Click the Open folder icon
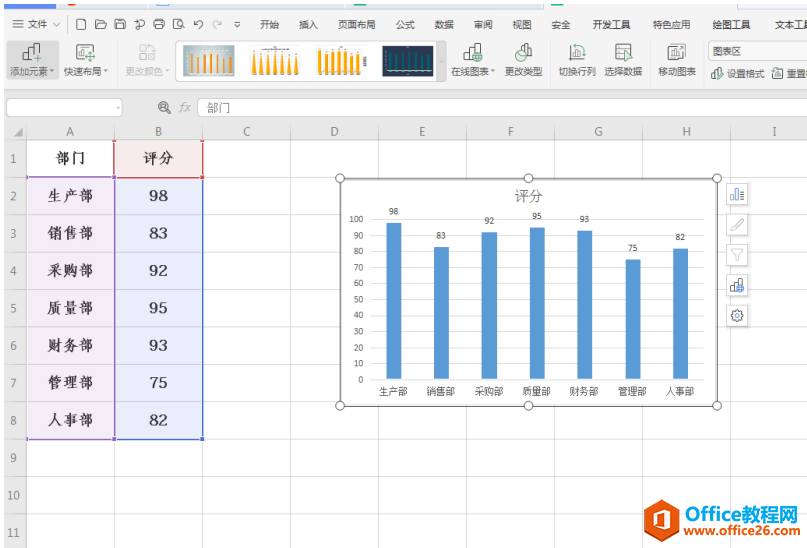 click(x=100, y=24)
